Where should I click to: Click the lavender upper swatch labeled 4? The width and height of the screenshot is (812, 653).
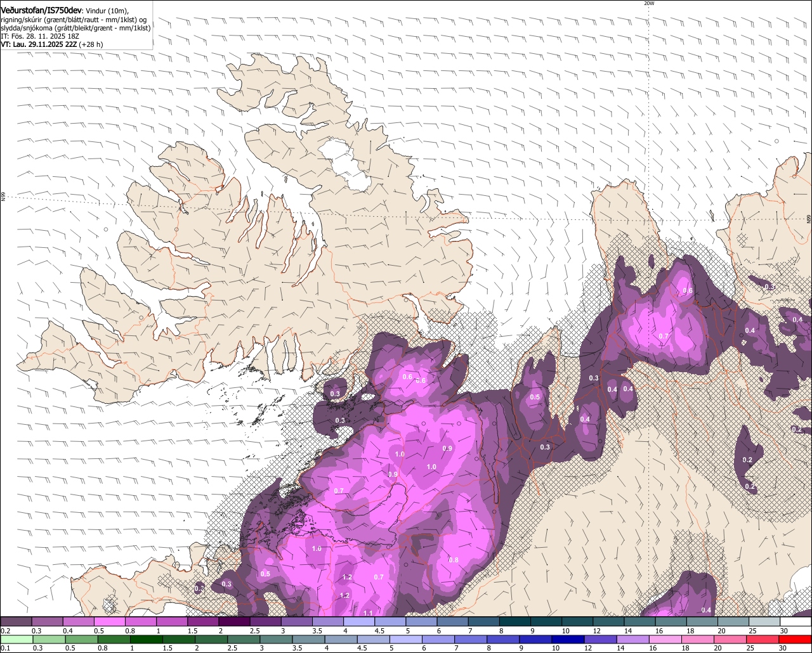[x=358, y=622]
